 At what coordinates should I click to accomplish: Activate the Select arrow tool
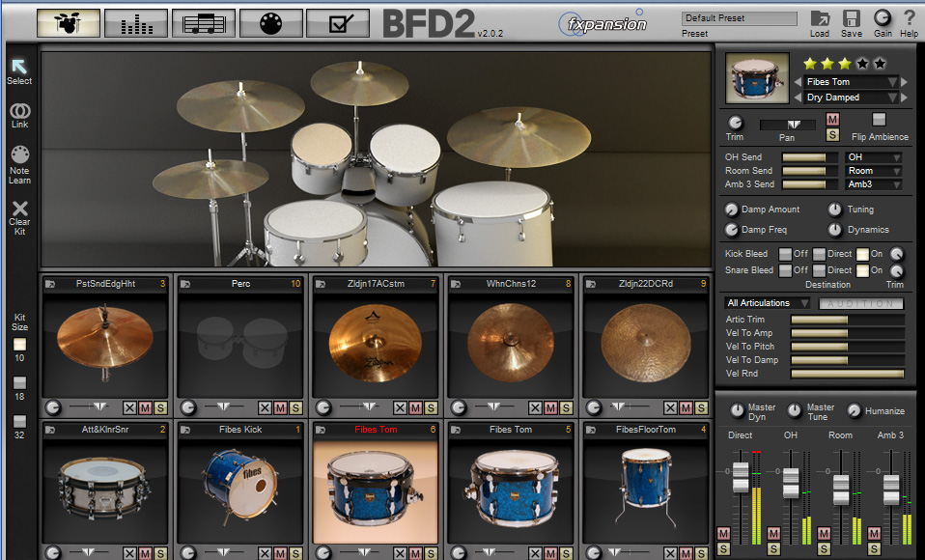coord(19,66)
